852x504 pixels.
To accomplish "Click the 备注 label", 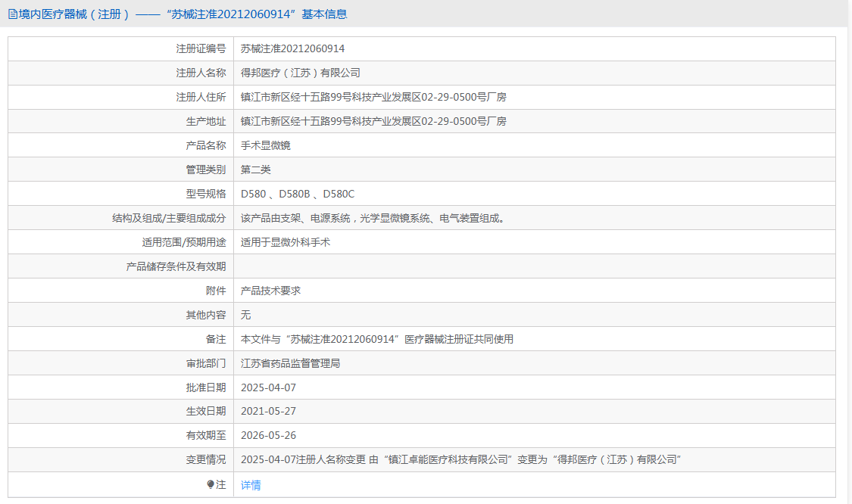I will click(x=216, y=340).
